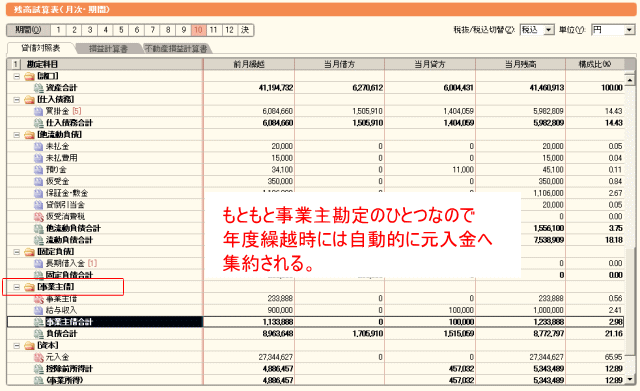Click the 他流動負債合計 total icon
The image size is (640, 391).
click(x=39, y=229)
